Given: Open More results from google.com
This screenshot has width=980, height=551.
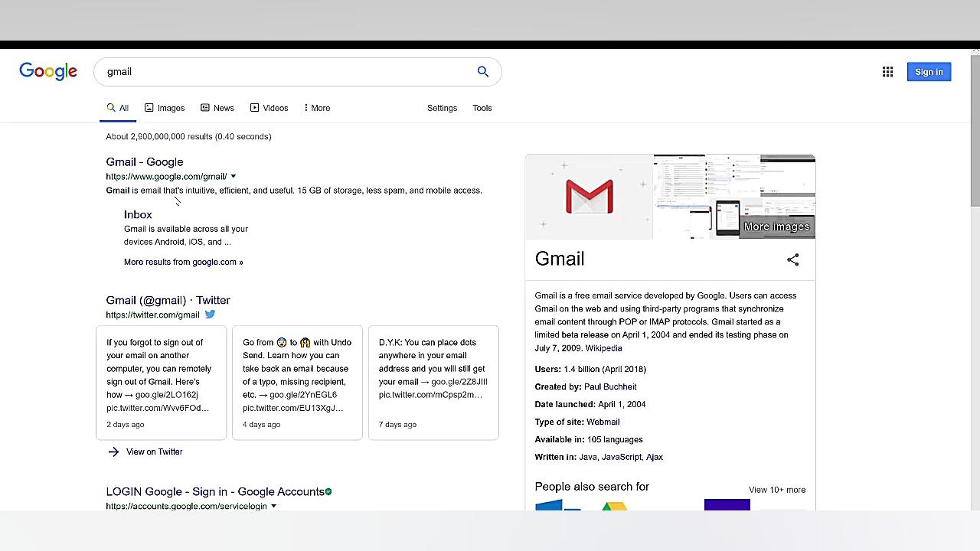Looking at the screenshot, I should tap(184, 262).
